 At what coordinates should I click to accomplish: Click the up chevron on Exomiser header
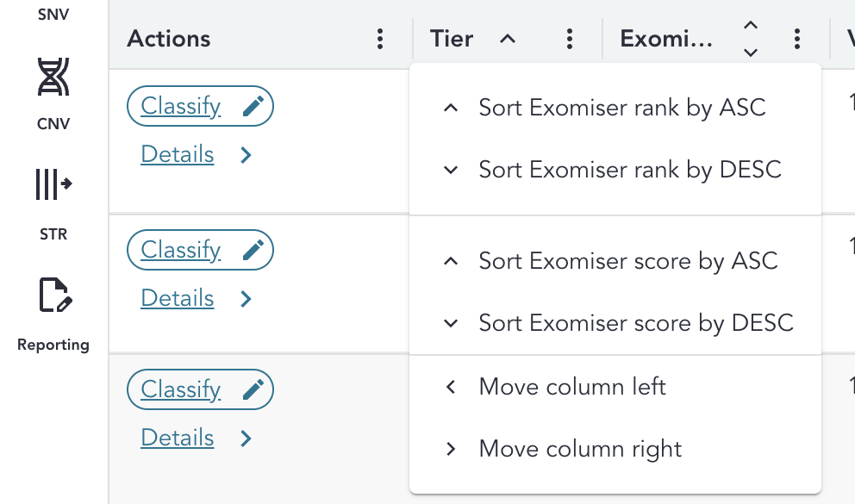pyautogui.click(x=750, y=28)
